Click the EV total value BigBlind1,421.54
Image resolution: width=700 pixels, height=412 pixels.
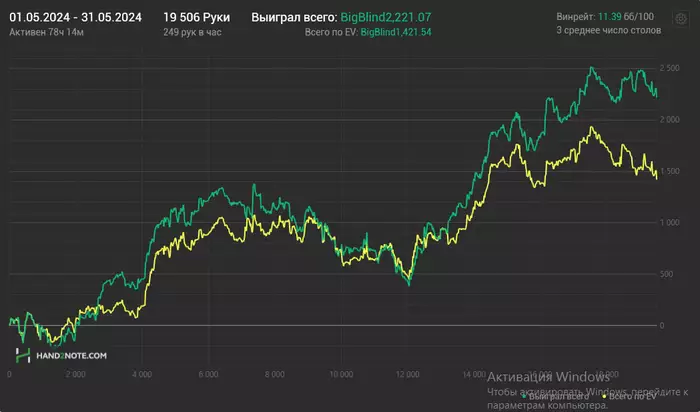click(x=396, y=32)
